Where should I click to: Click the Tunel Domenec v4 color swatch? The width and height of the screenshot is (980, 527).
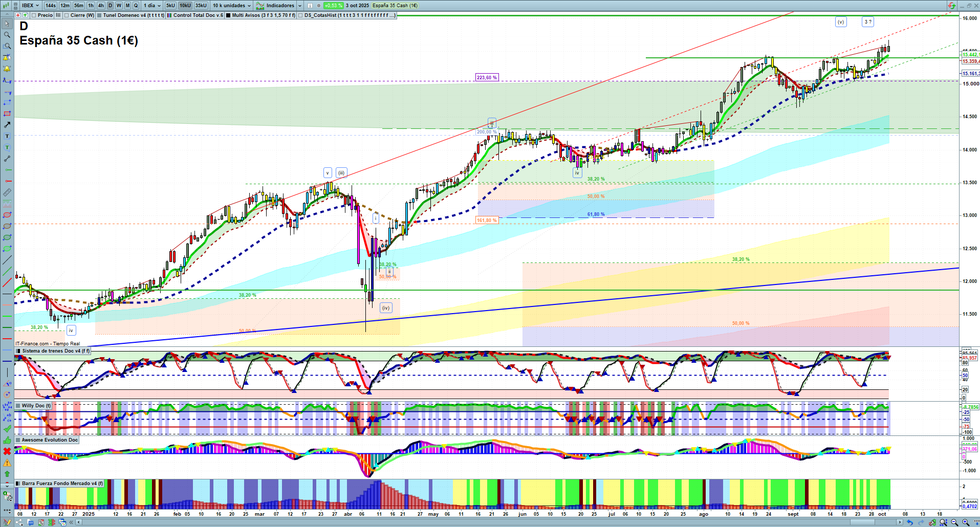(99, 15)
